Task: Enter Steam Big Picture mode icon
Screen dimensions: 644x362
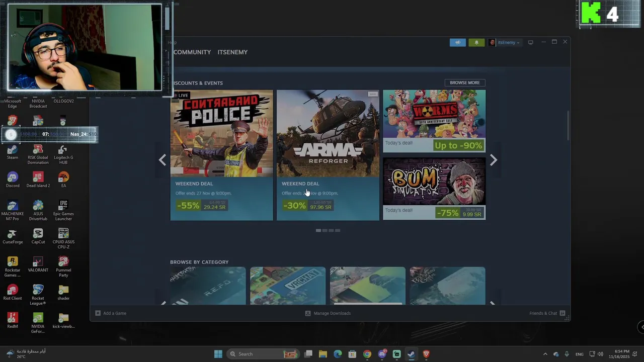Action: click(x=530, y=42)
